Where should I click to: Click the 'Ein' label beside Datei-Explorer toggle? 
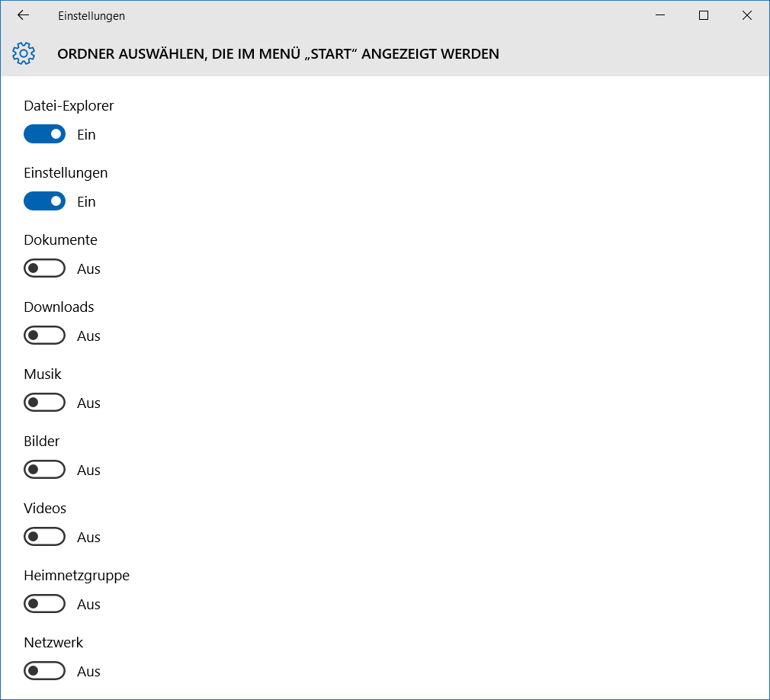[x=86, y=135]
